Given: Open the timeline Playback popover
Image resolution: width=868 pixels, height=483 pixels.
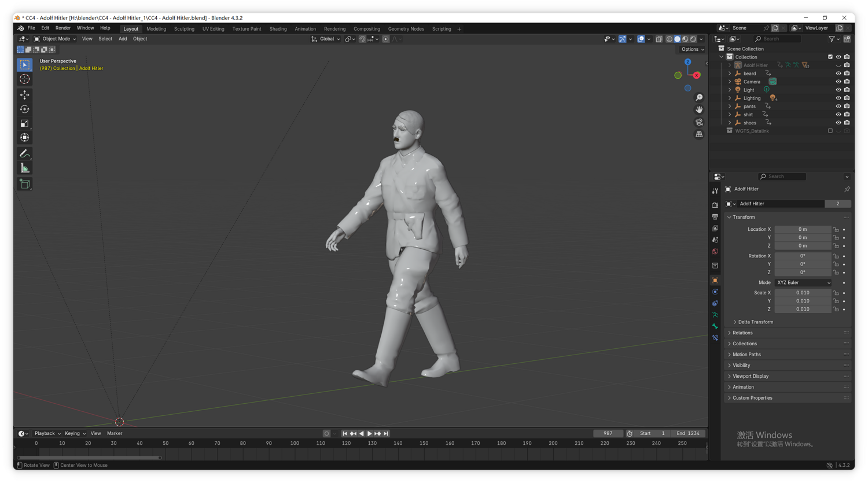Looking at the screenshot, I should tap(47, 434).
